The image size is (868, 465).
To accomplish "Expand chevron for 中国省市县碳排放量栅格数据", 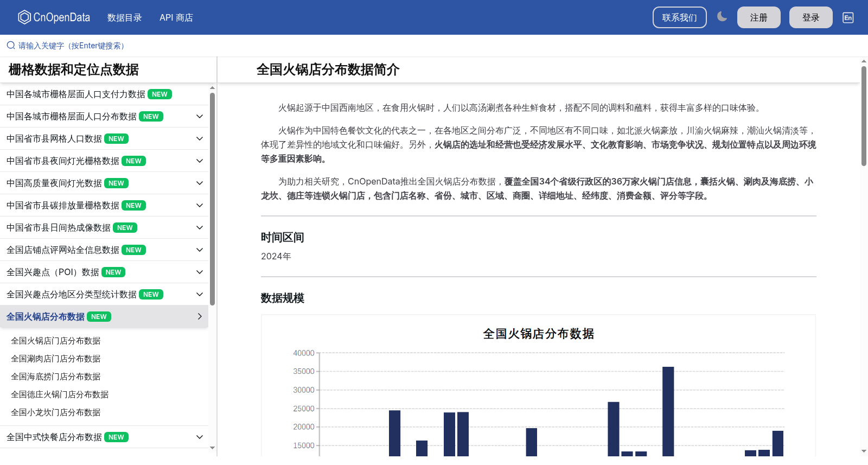I will (x=200, y=205).
